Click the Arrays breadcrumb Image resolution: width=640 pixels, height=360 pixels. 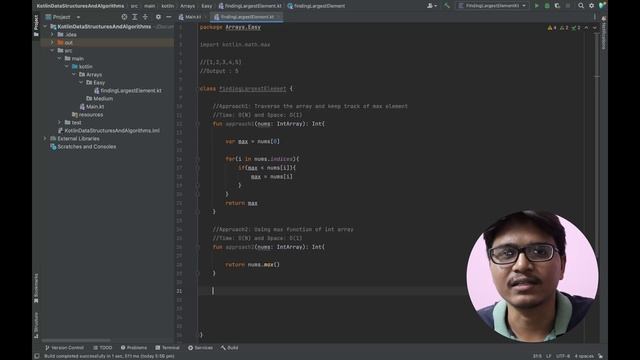[187, 6]
